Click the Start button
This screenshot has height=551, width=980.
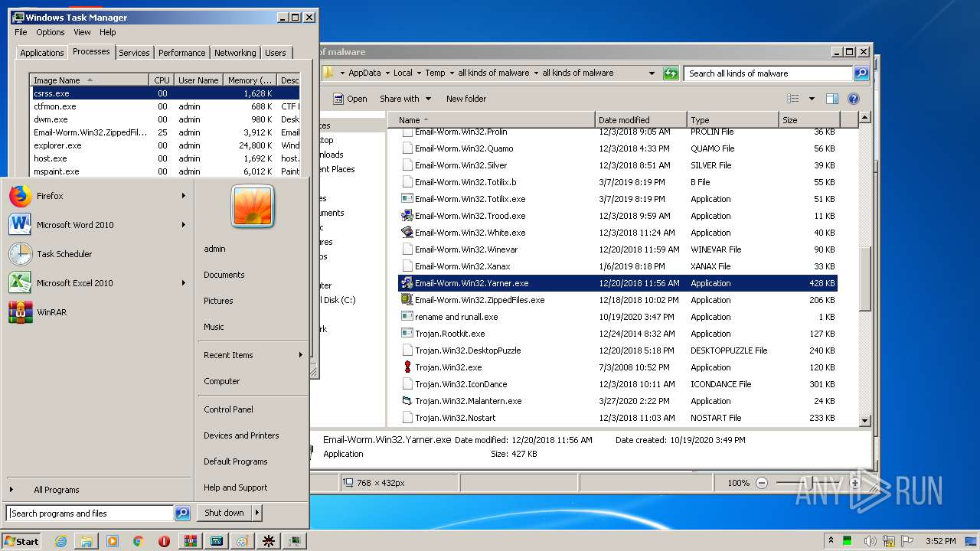tap(21, 541)
